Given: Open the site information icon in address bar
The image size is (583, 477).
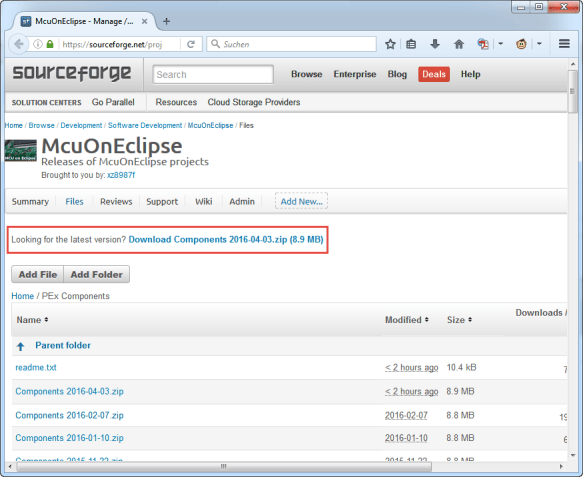Looking at the screenshot, I should pyautogui.click(x=38, y=44).
